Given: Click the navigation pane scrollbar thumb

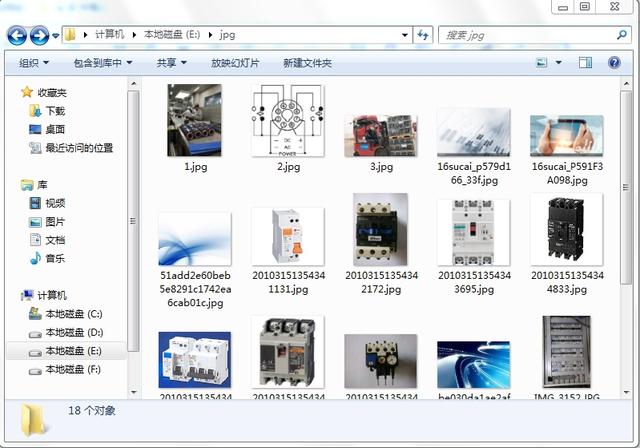Looking at the screenshot, I should (x=133, y=221).
